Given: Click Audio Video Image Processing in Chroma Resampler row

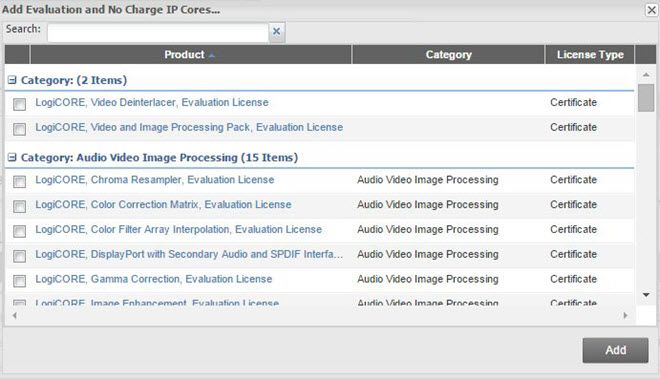Looking at the screenshot, I should point(428,180).
